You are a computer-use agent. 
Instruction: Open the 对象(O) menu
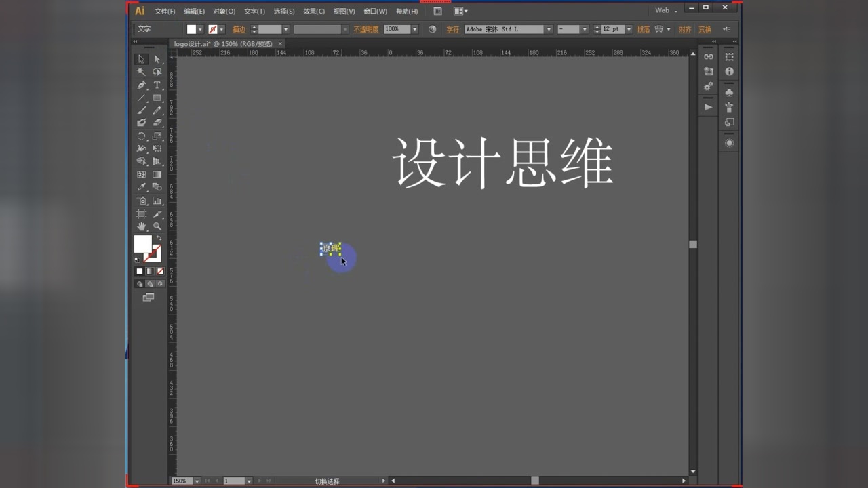click(x=224, y=12)
